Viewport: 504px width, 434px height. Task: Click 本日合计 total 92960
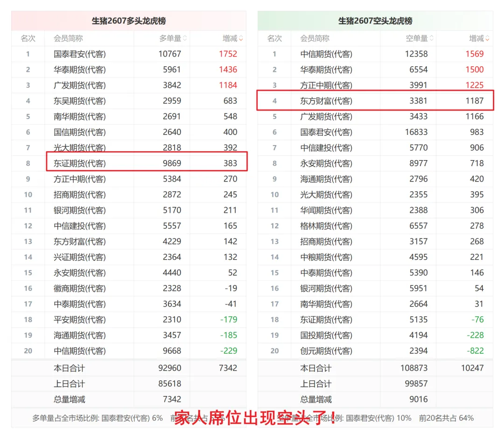pos(170,368)
